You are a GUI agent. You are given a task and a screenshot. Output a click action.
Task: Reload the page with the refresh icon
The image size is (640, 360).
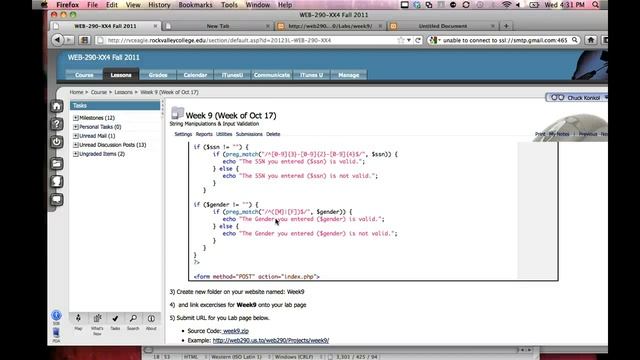click(x=418, y=40)
